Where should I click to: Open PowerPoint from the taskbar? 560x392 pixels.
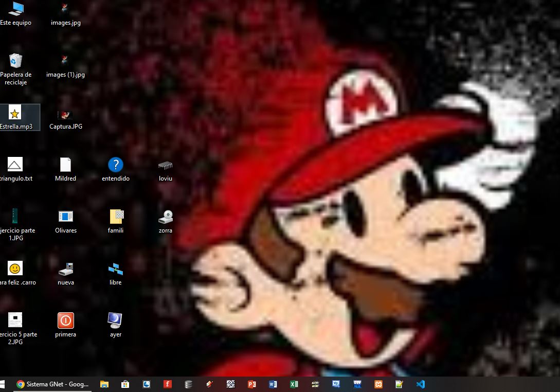(251, 384)
